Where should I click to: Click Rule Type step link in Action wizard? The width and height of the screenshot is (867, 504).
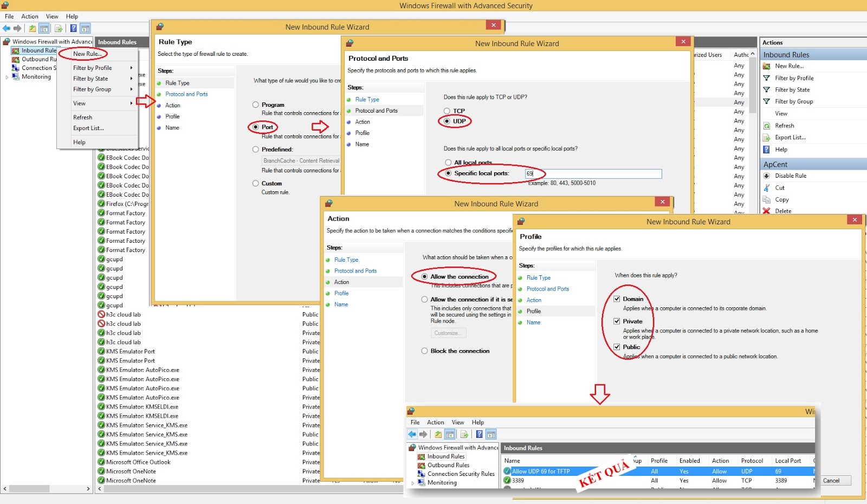tap(346, 260)
